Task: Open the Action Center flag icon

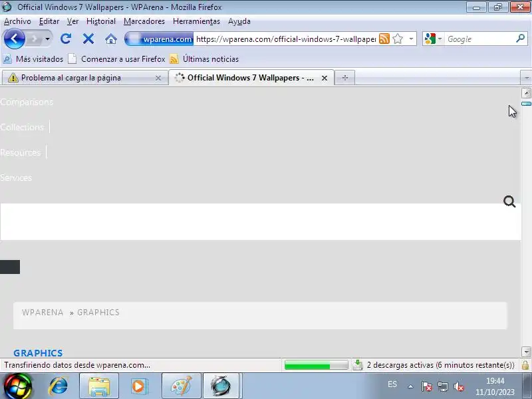Action: point(427,386)
